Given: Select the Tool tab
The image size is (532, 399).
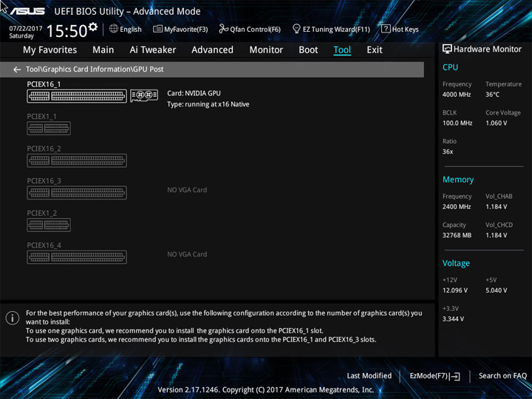Looking at the screenshot, I should [342, 50].
